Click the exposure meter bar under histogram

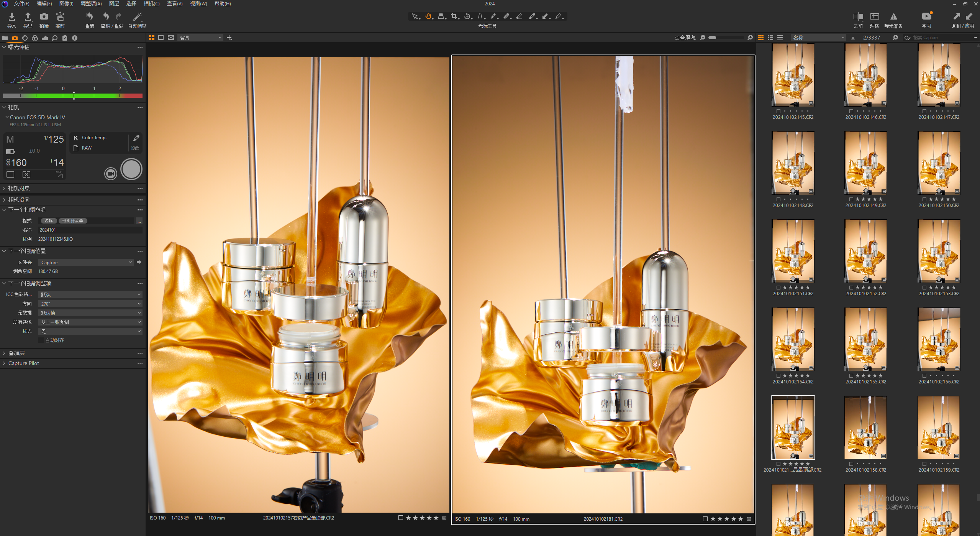pos(73,96)
